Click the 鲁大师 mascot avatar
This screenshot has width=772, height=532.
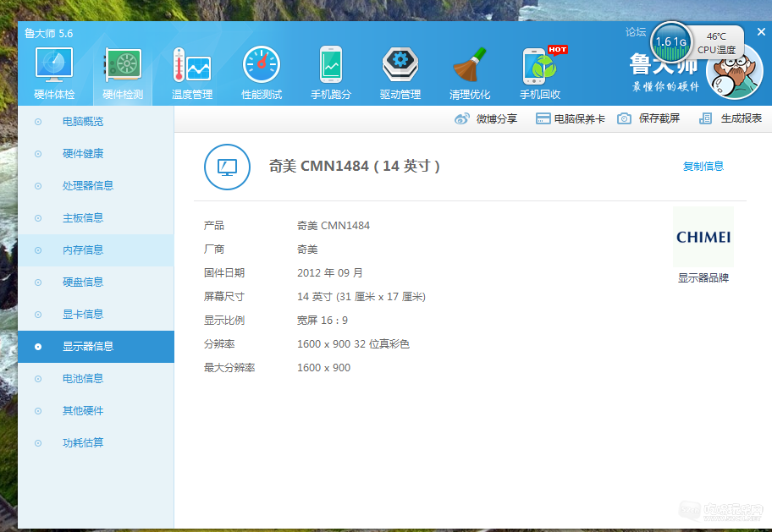coord(735,73)
